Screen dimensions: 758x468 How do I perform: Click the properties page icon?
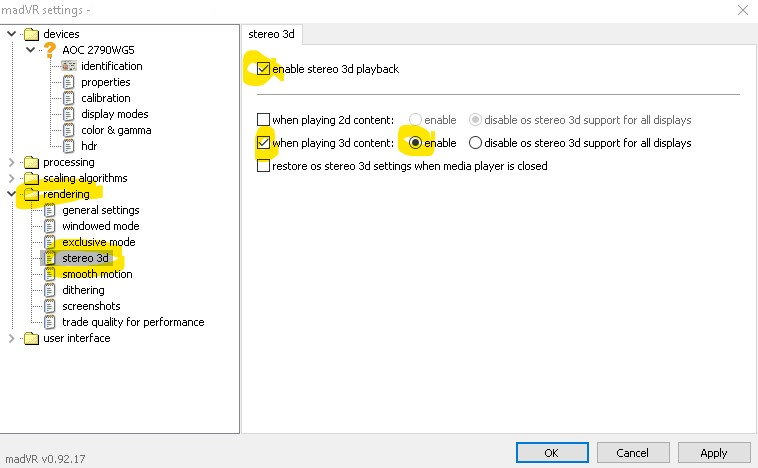[69, 82]
